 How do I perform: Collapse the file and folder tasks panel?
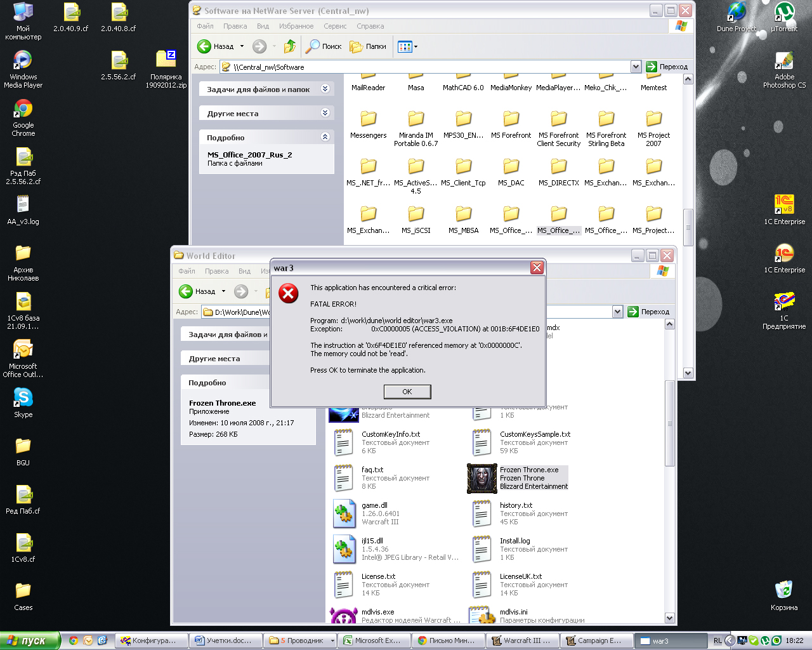325,89
